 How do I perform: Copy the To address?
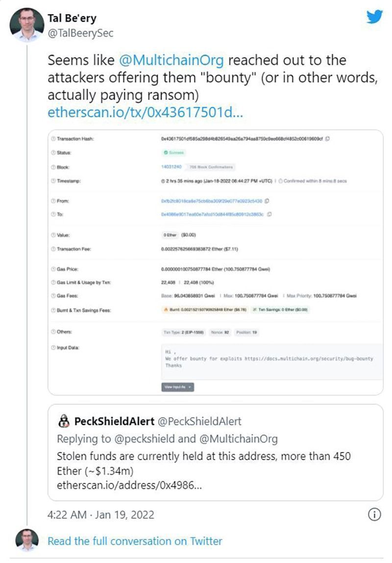coord(269,214)
